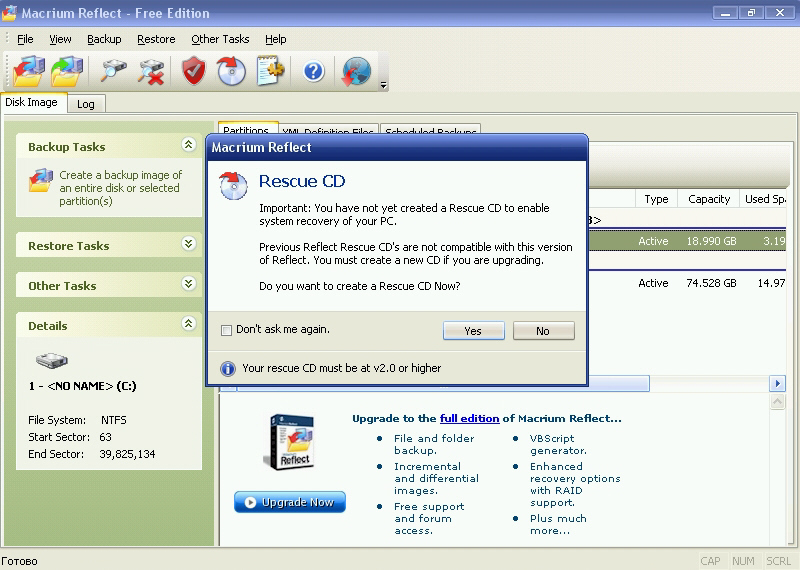800x570 pixels.
Task: Expand the Restore Tasks panel
Action: coord(188,244)
